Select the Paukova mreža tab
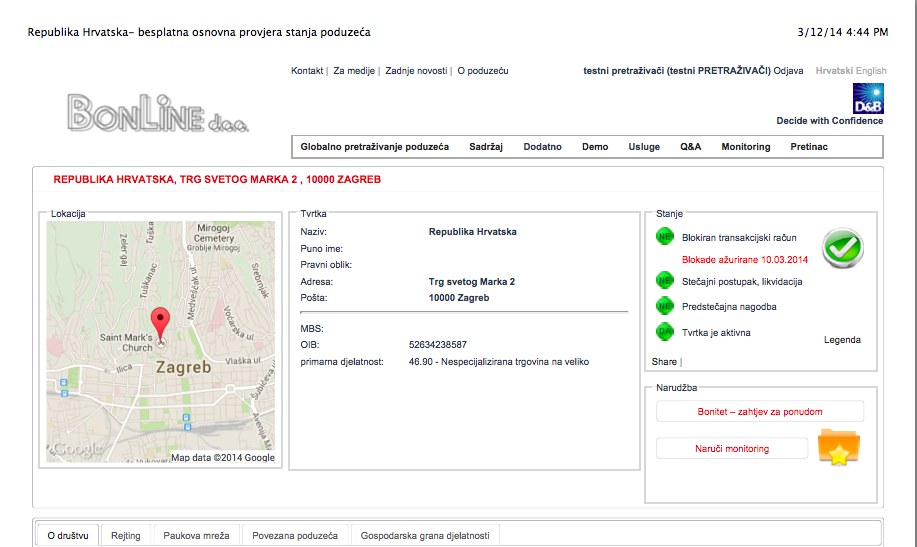 196,536
